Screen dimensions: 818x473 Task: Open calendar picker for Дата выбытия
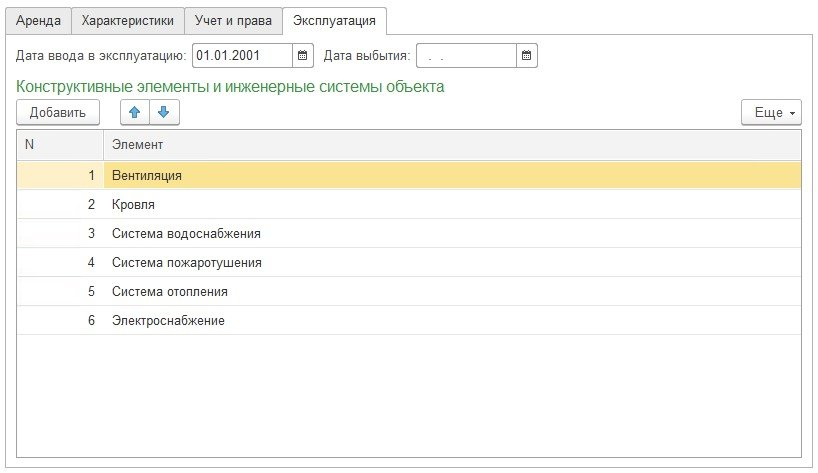point(528,55)
